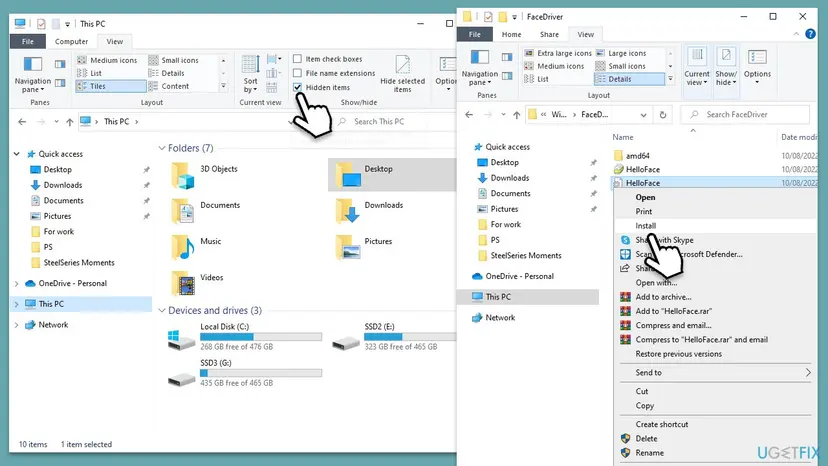Open Current view group in FaceDriver ribbon

(697, 67)
